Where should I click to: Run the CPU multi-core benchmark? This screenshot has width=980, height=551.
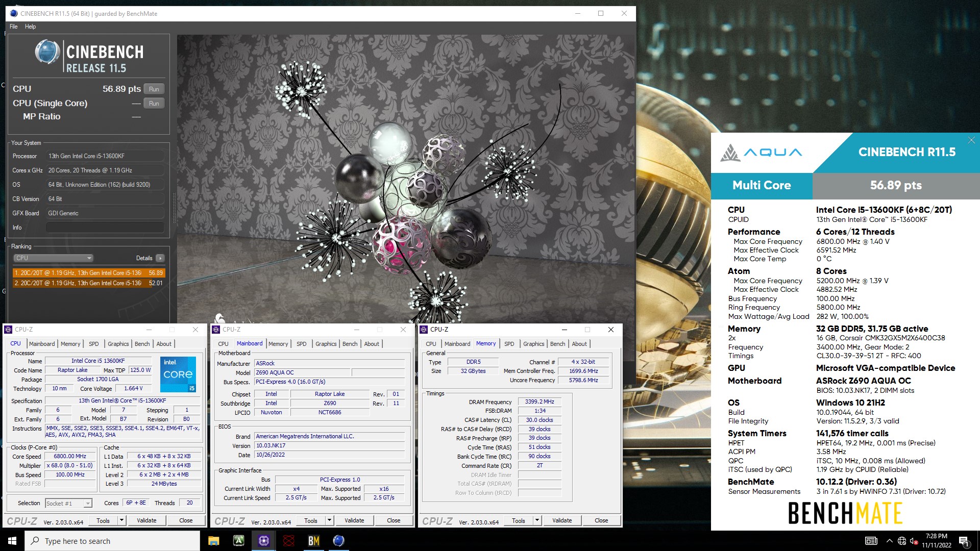click(x=154, y=89)
